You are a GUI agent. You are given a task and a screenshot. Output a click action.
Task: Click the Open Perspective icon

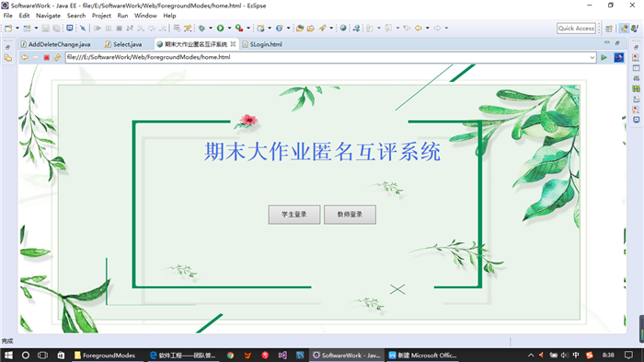[x=609, y=28]
